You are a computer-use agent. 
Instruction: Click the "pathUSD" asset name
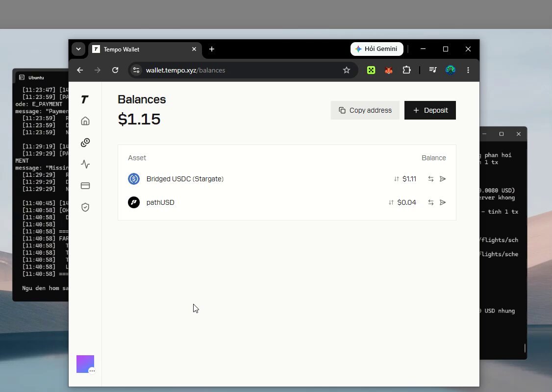(160, 202)
